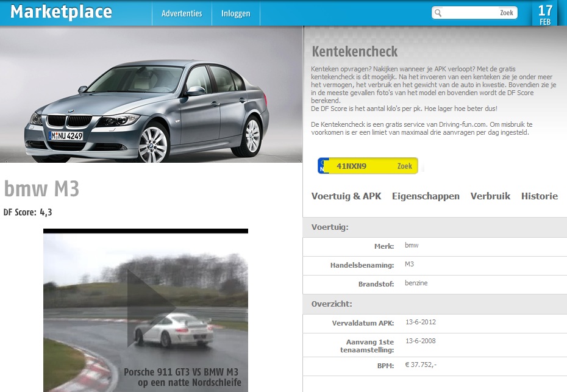Viewport: 567px width, 392px height.
Task: Click the 'Aanvang 1ste tenaamstelling:' label
Action: click(367, 346)
